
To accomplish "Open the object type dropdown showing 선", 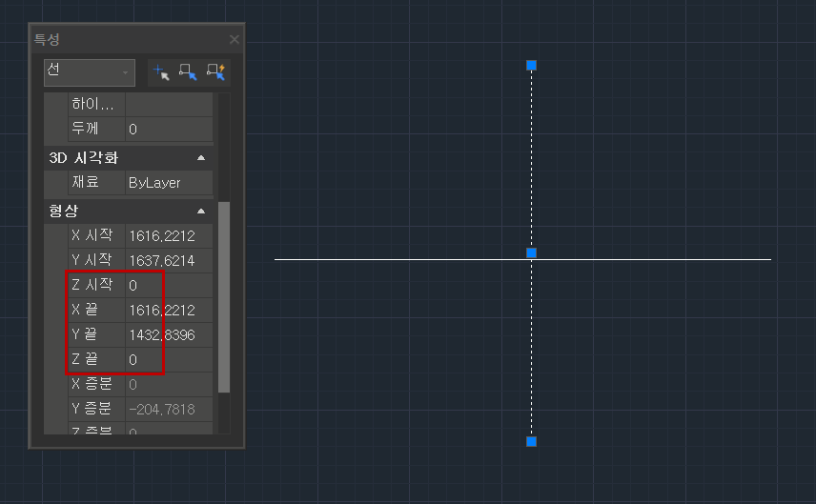I will pyautogui.click(x=90, y=72).
